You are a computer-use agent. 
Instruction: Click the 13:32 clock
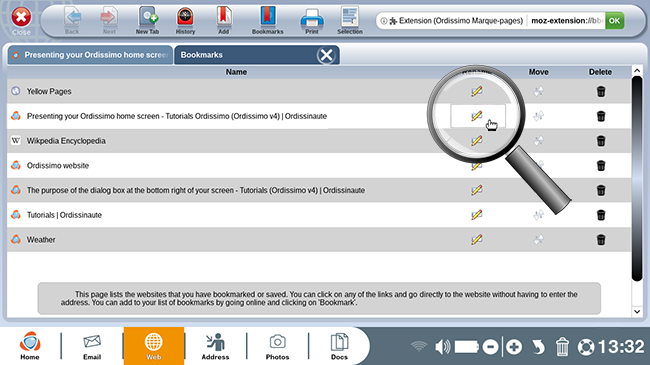pos(621,347)
